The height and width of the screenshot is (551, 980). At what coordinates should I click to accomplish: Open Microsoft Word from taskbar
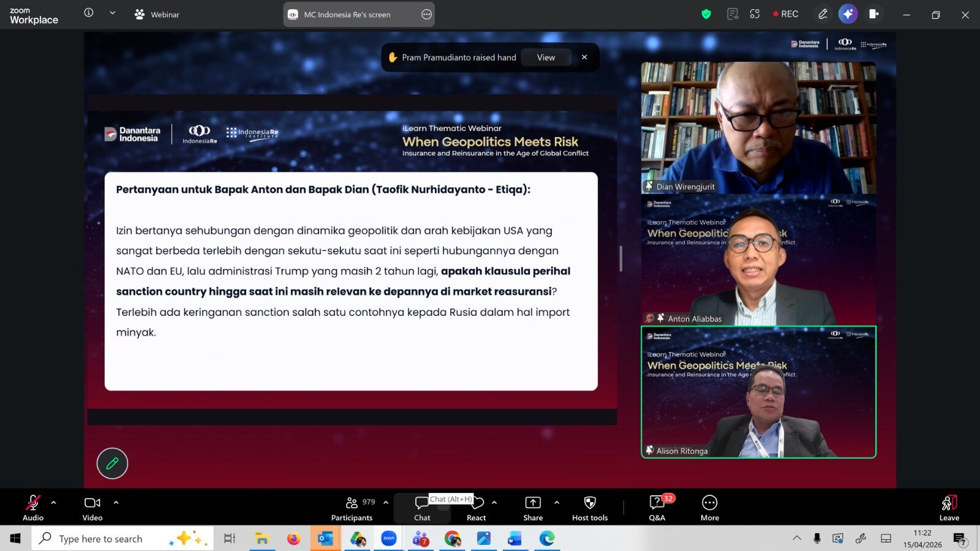pyautogui.click(x=515, y=539)
